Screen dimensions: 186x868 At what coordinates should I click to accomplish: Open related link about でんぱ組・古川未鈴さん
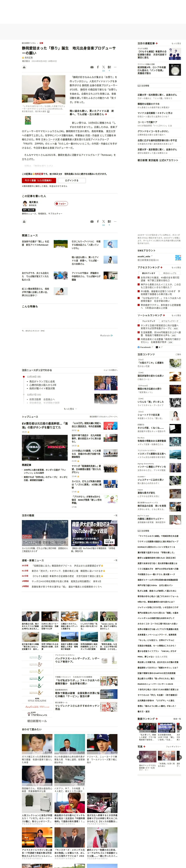click(92, 113)
